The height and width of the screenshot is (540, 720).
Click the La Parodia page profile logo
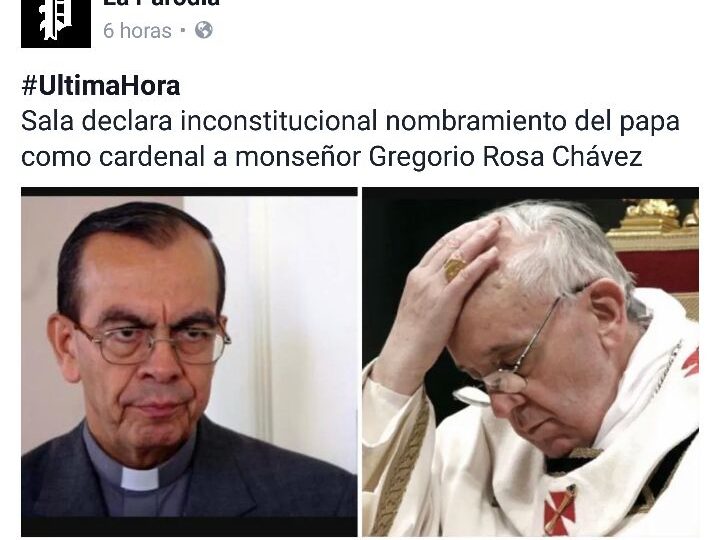(x=56, y=23)
